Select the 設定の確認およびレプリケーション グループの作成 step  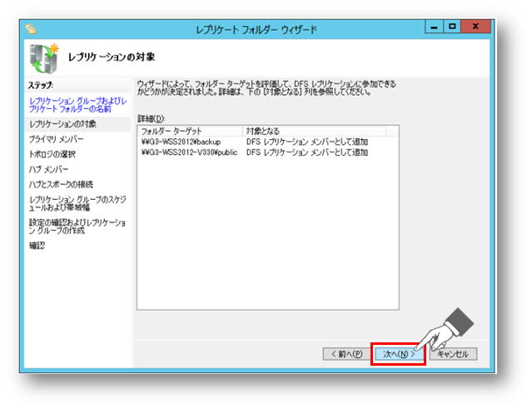click(x=77, y=227)
